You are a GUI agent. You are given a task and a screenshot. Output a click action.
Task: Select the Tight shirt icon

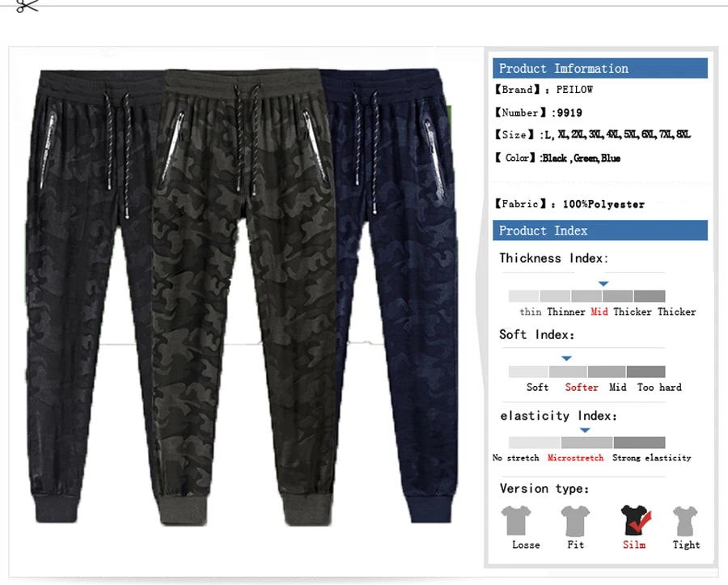click(685, 521)
